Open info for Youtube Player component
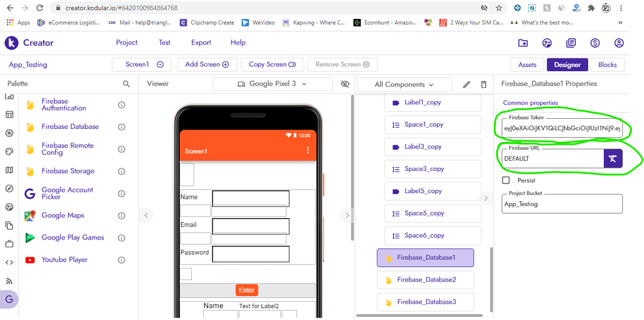 click(121, 260)
